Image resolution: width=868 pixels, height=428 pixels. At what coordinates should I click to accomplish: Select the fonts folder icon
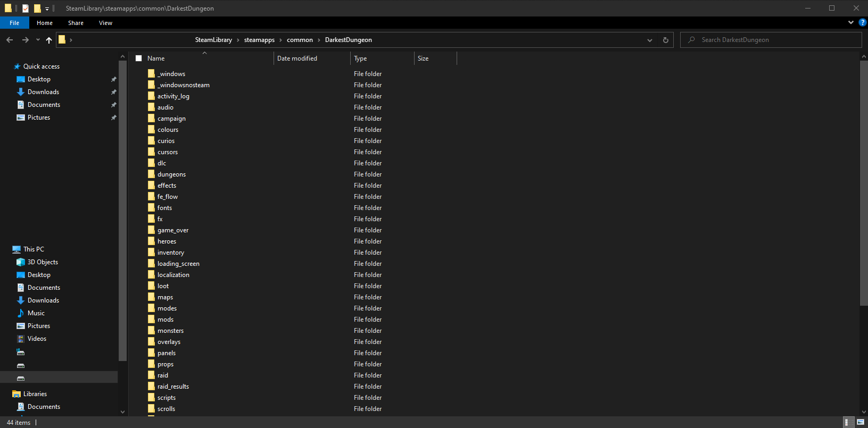(x=152, y=207)
